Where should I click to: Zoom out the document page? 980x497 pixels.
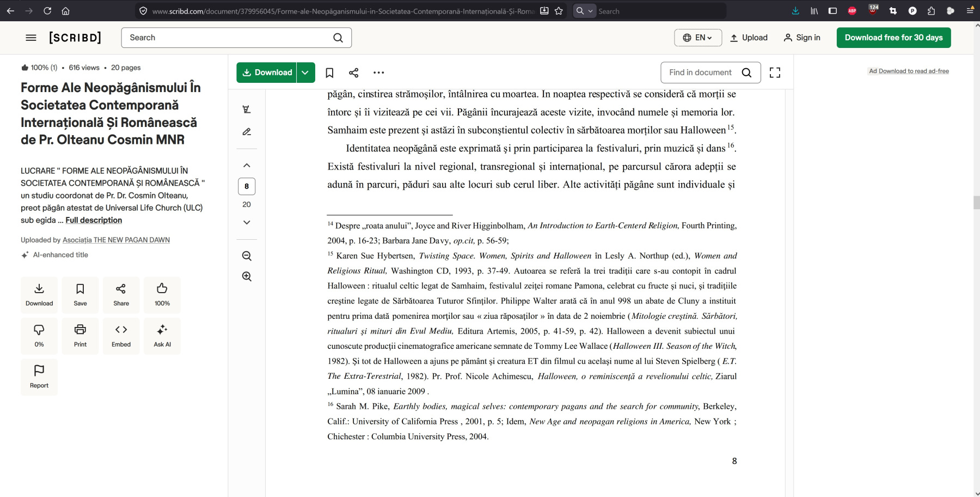tap(247, 256)
